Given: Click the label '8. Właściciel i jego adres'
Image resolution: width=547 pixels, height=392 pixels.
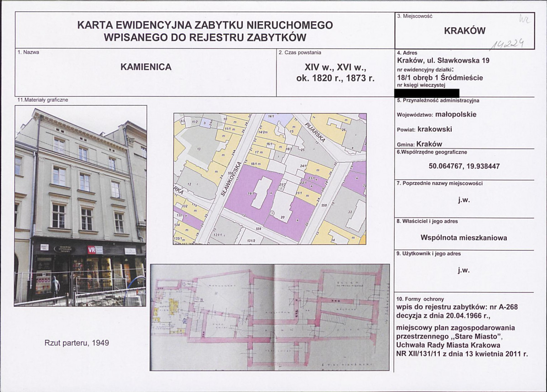Looking at the screenshot, I should [x=427, y=221].
